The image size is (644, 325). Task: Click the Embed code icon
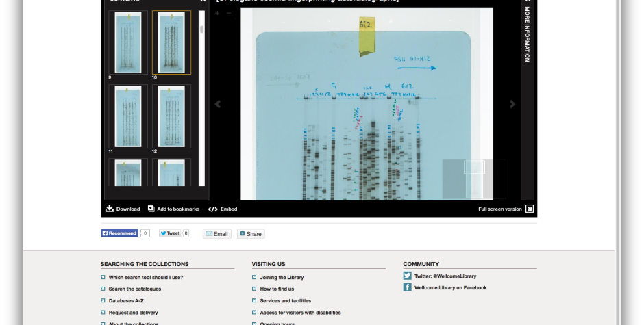click(213, 209)
